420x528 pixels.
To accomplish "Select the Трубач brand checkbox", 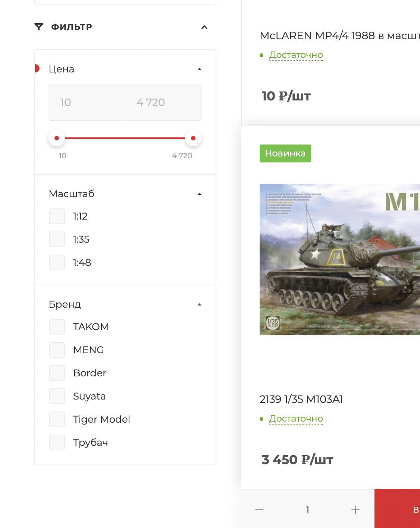I will (57, 442).
